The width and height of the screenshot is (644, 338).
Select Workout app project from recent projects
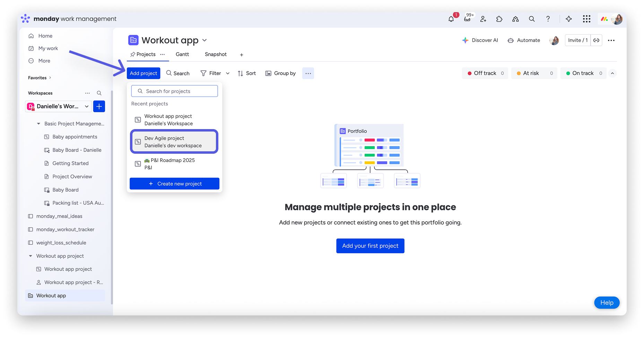(174, 120)
